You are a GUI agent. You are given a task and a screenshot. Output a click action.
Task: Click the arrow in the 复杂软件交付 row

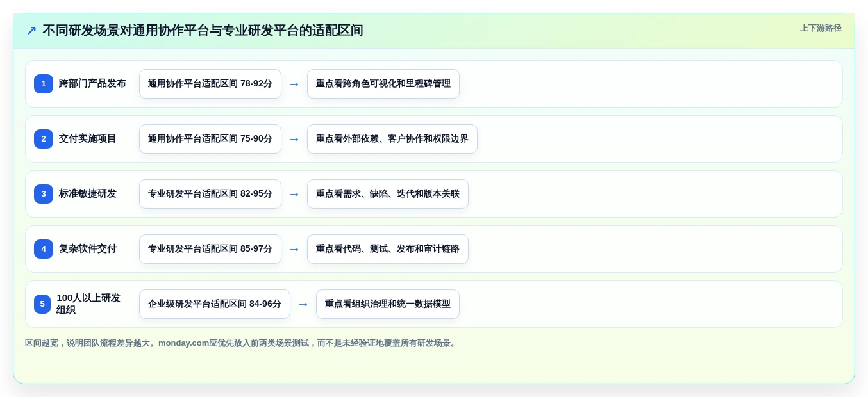294,249
